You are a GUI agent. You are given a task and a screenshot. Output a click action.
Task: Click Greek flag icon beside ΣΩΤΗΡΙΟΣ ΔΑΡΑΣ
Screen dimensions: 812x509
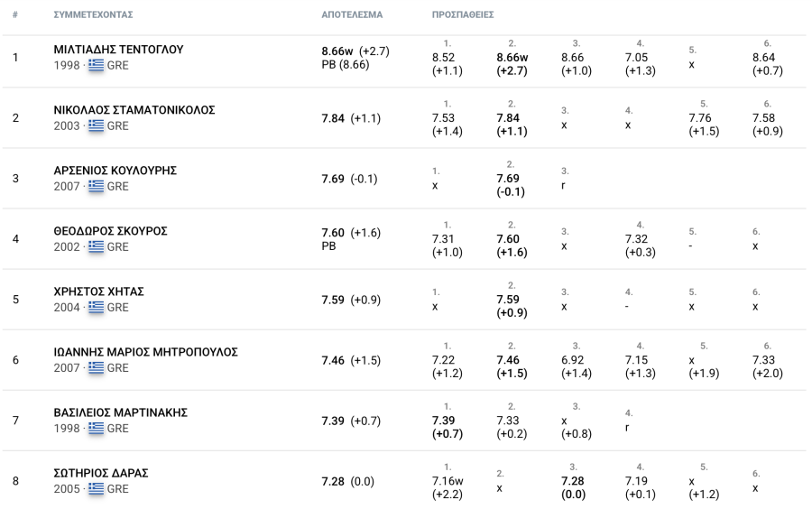click(96, 489)
